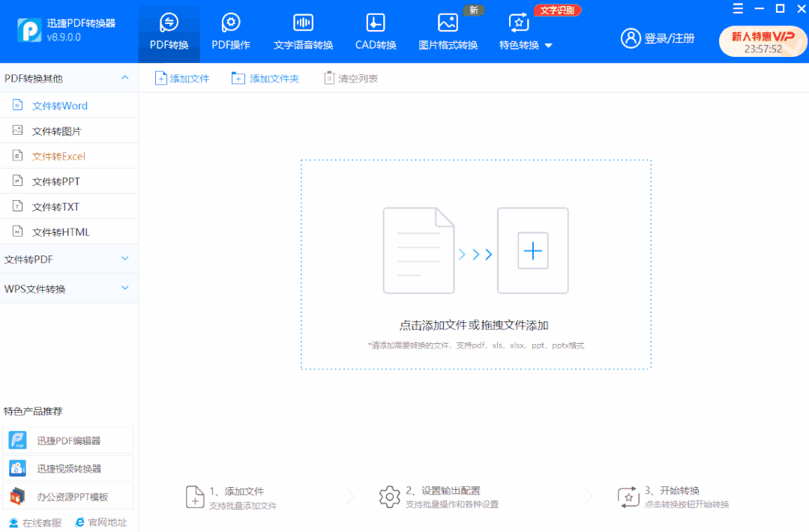Click the 文字识别 red badge

557,10
